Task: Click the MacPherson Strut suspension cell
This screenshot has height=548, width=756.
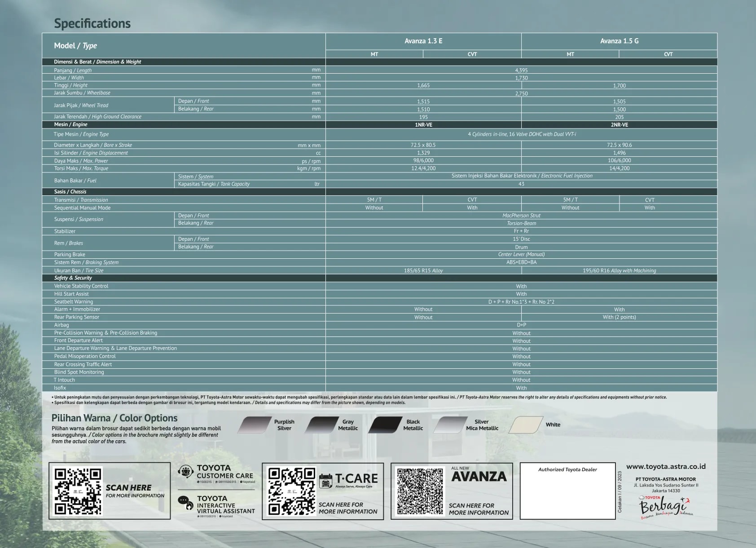Action: (521, 216)
